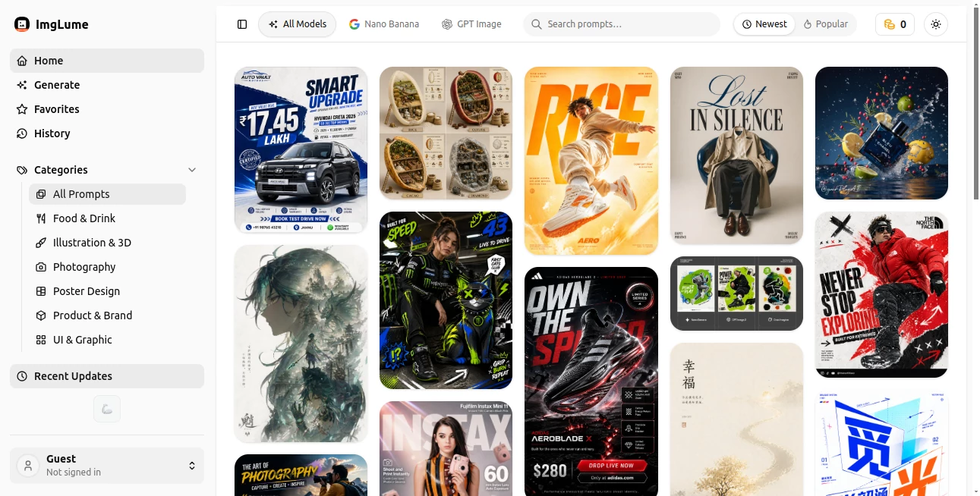Image resolution: width=980 pixels, height=496 pixels.
Task: Select the All Prompts category
Action: [x=107, y=194]
